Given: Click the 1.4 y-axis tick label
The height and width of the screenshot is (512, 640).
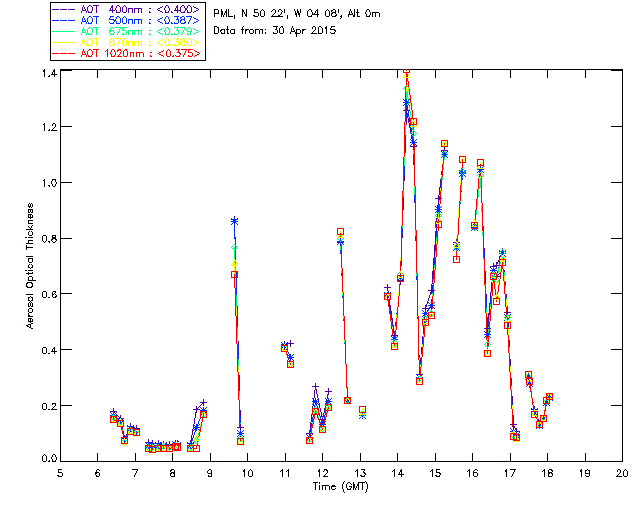Looking at the screenshot, I should tap(49, 73).
